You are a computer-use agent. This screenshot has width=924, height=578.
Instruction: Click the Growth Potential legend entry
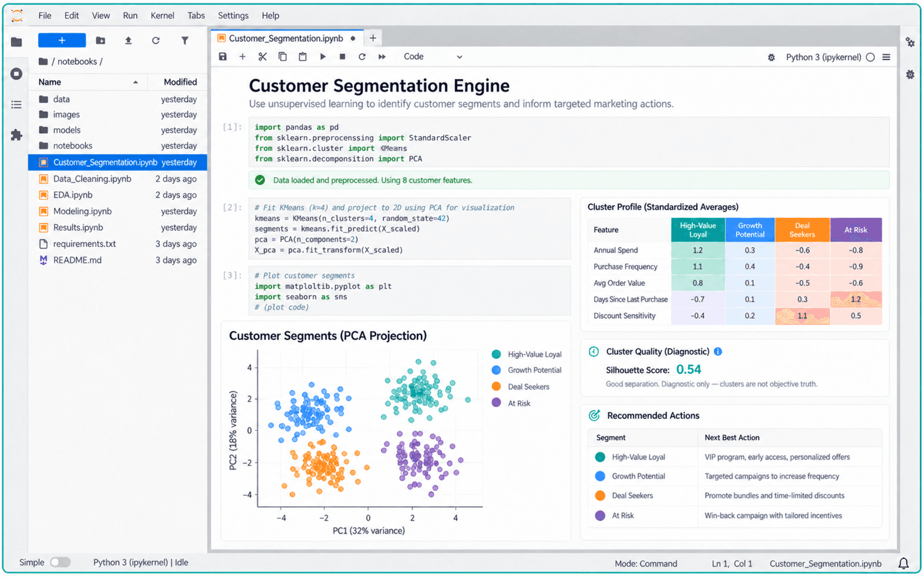click(527, 370)
